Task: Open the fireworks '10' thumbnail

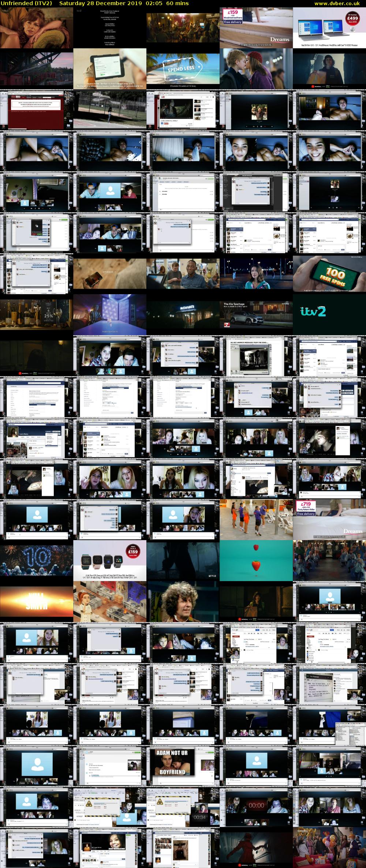Action: pyautogui.click(x=37, y=561)
